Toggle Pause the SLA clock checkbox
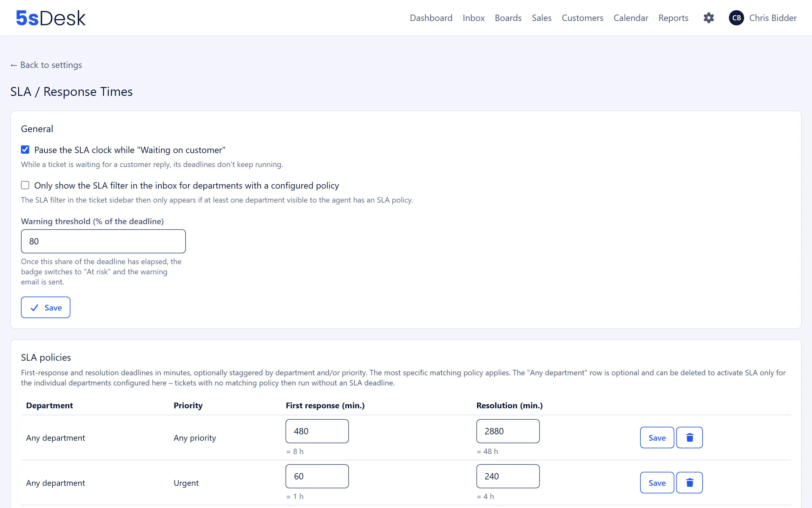This screenshot has height=508, width=812. (x=25, y=150)
